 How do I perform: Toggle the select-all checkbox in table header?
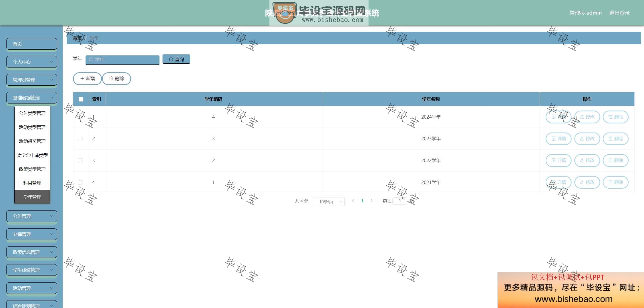pyautogui.click(x=81, y=99)
